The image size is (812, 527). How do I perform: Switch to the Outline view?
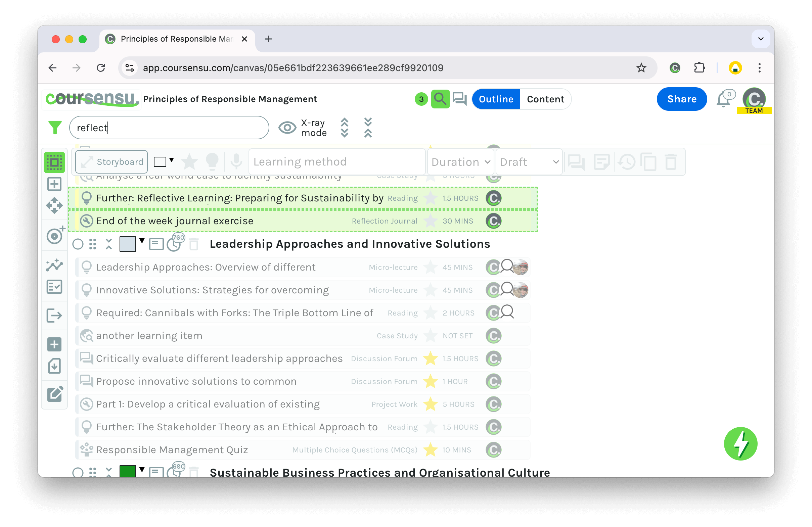click(496, 99)
